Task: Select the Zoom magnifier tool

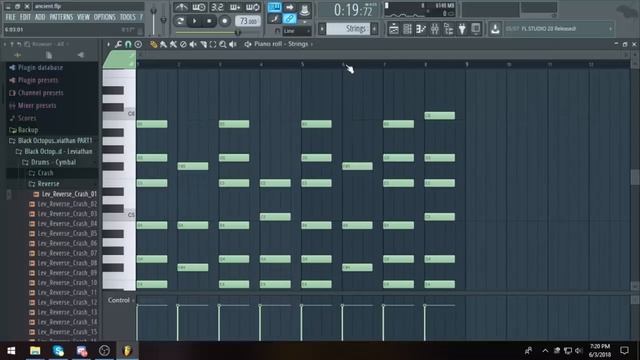Action: click(223, 44)
